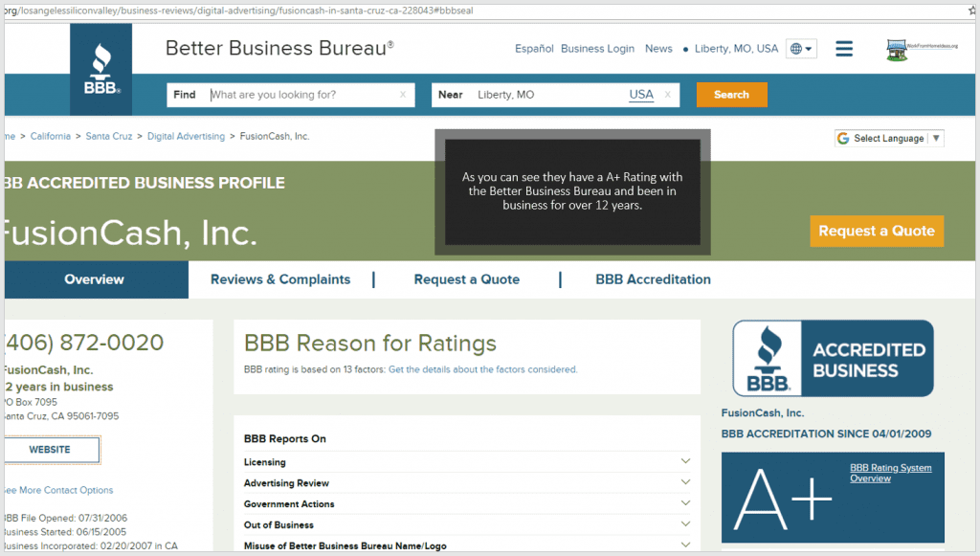
Task: Click the Better Business Bureau title
Action: (279, 48)
